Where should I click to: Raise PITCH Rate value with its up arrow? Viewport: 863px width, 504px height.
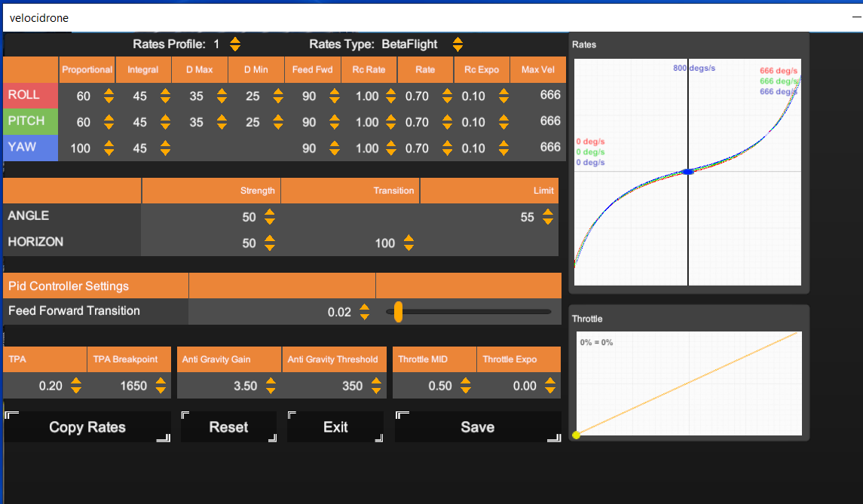(x=447, y=118)
